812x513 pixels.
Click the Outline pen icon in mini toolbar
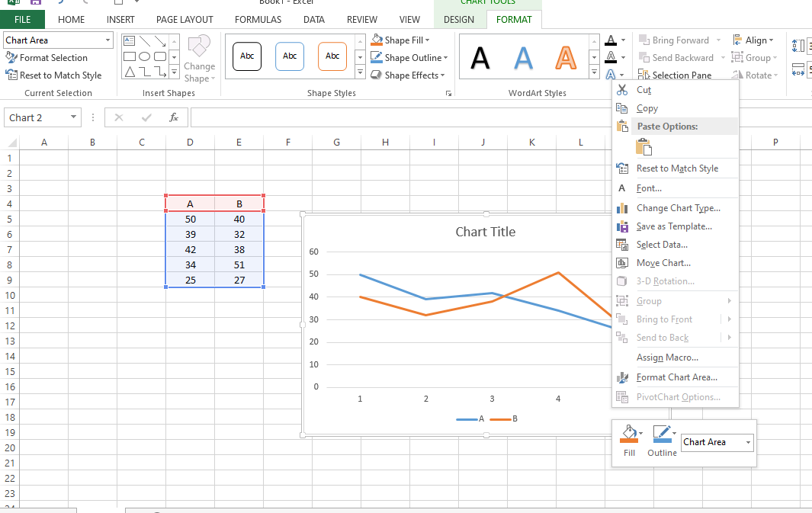(x=660, y=434)
